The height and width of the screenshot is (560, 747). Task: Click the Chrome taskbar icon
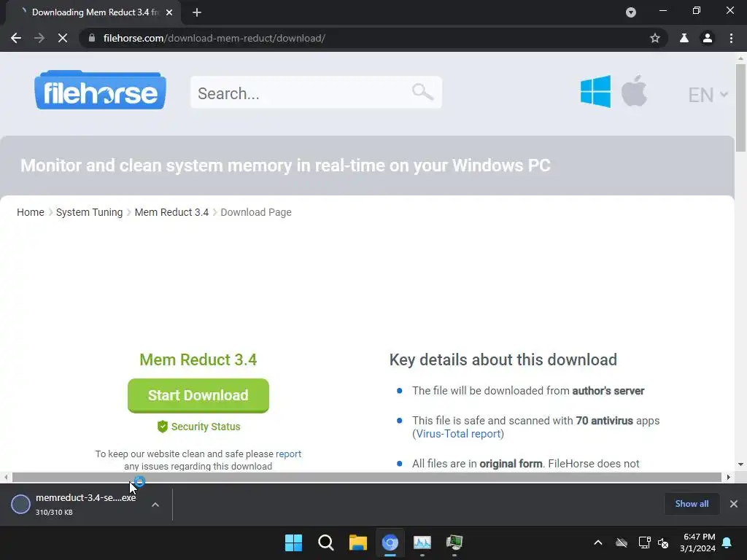coord(390,542)
